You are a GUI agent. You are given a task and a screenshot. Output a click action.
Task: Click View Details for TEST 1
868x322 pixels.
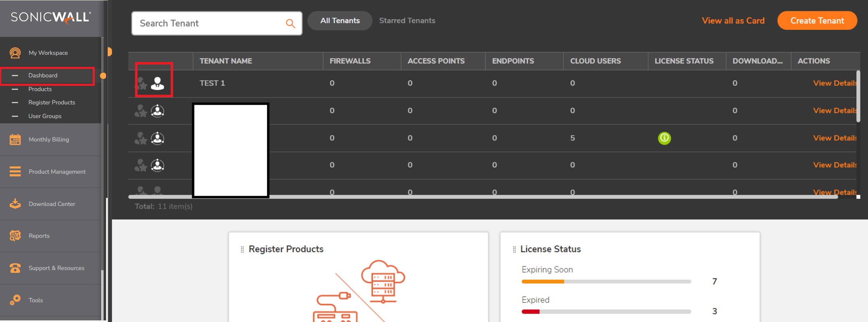835,83
